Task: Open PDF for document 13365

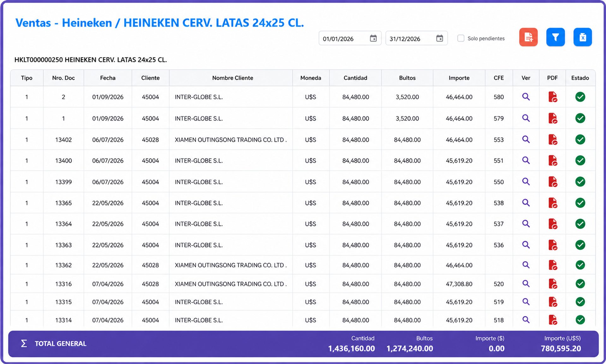Action: (553, 203)
